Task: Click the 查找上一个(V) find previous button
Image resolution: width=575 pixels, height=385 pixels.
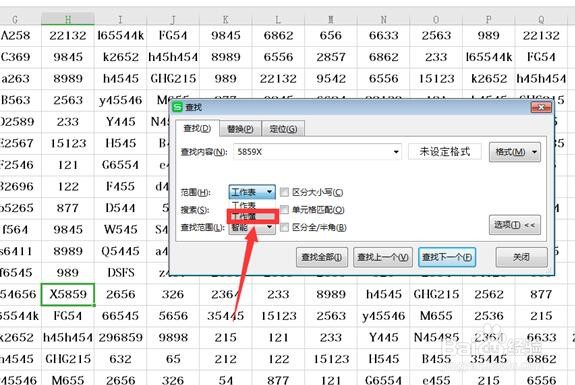Action: click(383, 257)
